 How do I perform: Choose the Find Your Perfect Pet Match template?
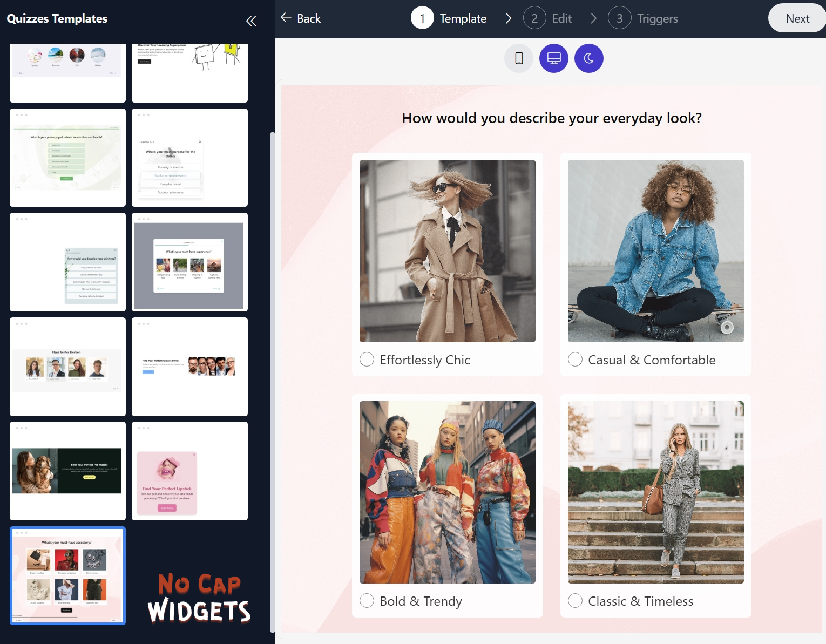coord(67,471)
